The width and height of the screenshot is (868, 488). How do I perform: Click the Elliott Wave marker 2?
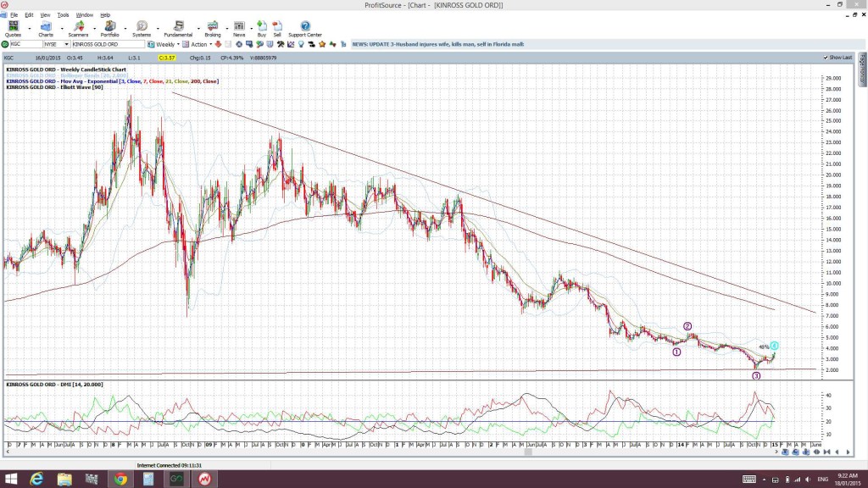pyautogui.click(x=687, y=326)
